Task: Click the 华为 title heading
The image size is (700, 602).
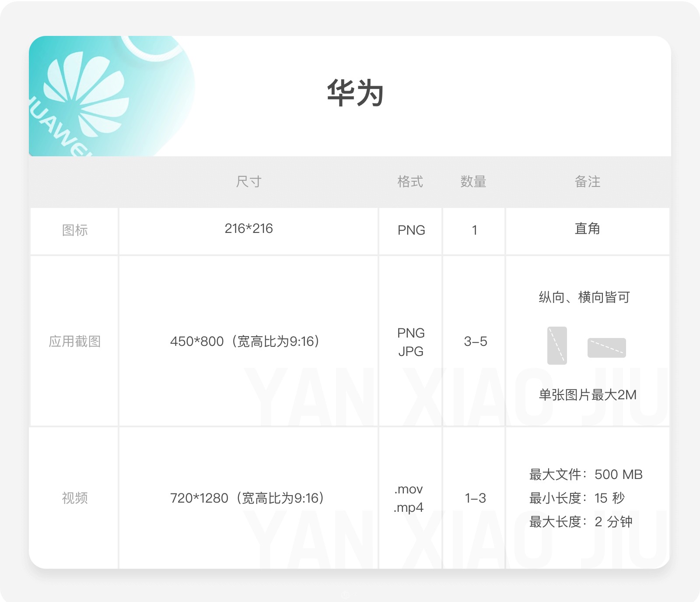Action: 355,93
